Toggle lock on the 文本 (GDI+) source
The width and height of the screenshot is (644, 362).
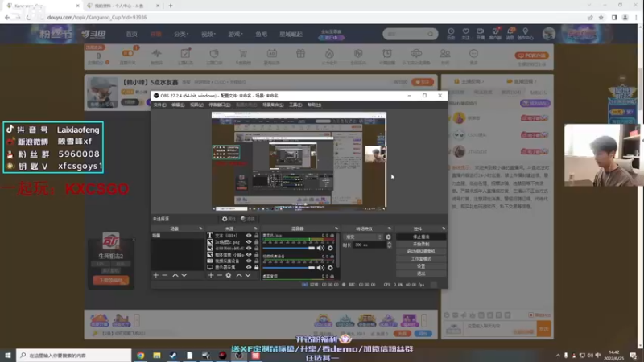(x=256, y=236)
